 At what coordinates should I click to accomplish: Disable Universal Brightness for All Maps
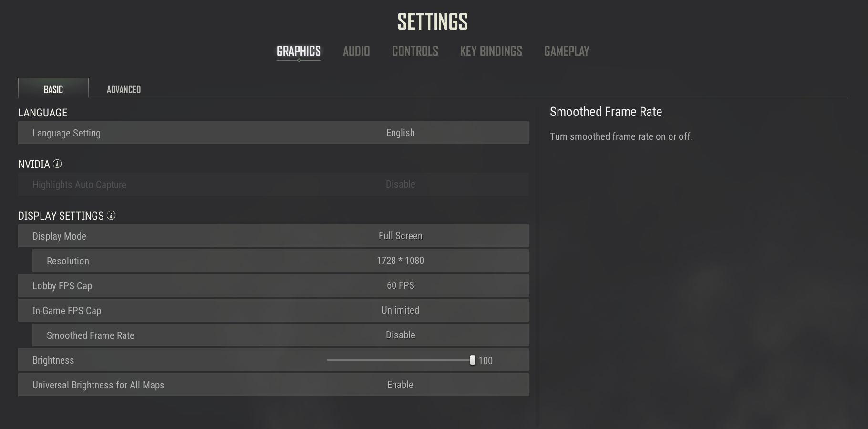tap(273, 385)
